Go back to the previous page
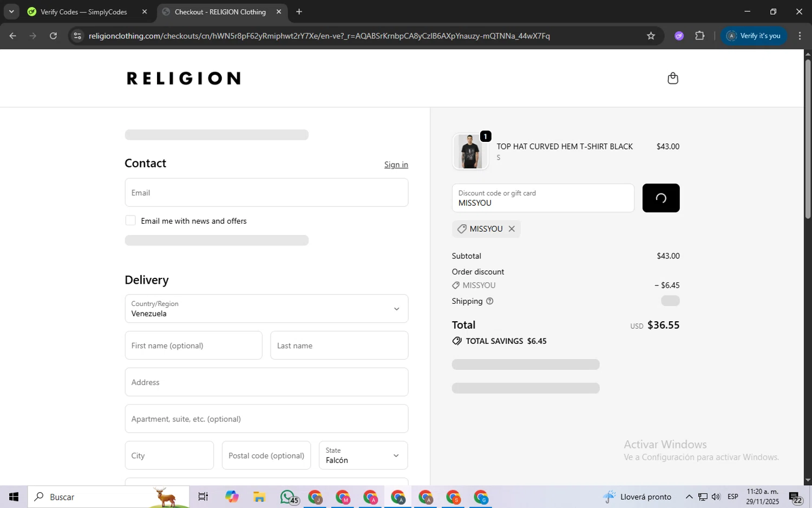 point(12,36)
